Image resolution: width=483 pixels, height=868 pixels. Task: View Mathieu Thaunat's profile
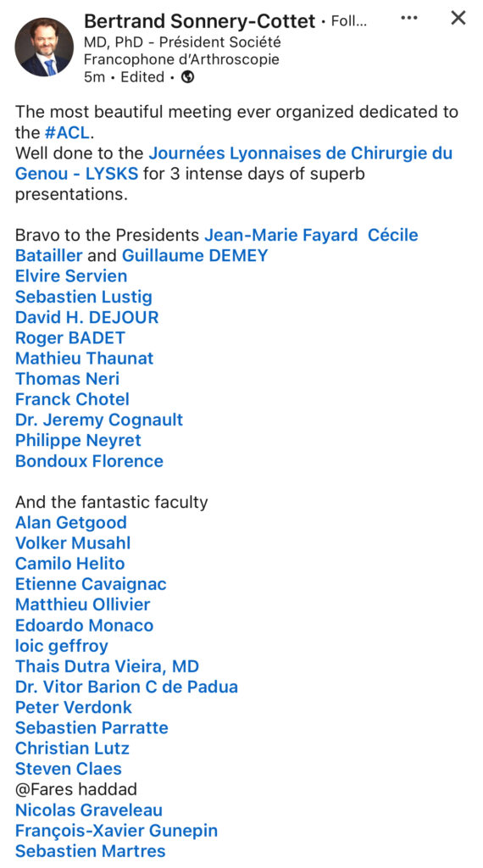click(84, 359)
